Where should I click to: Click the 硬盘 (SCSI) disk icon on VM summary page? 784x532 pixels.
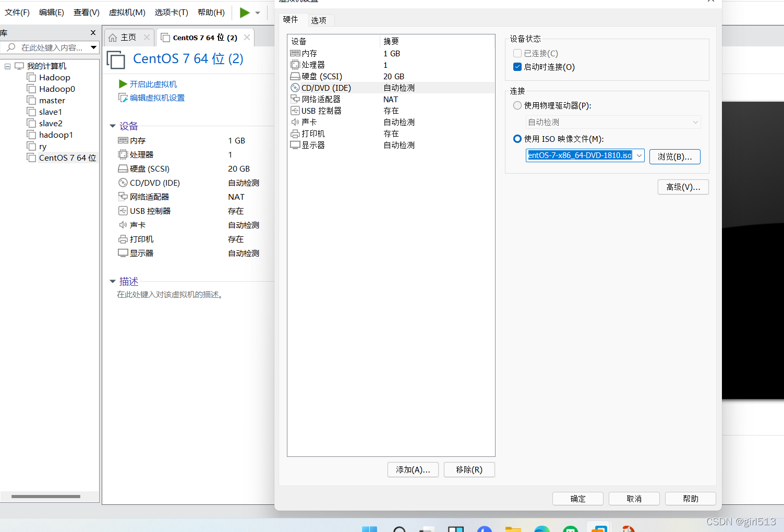tap(123, 168)
